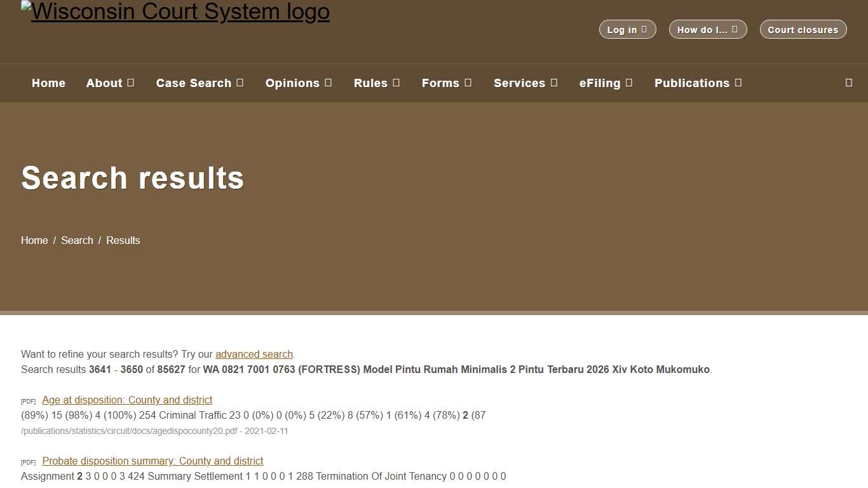Expand the Opinions dropdown
The height and width of the screenshot is (488, 868).
pos(299,83)
